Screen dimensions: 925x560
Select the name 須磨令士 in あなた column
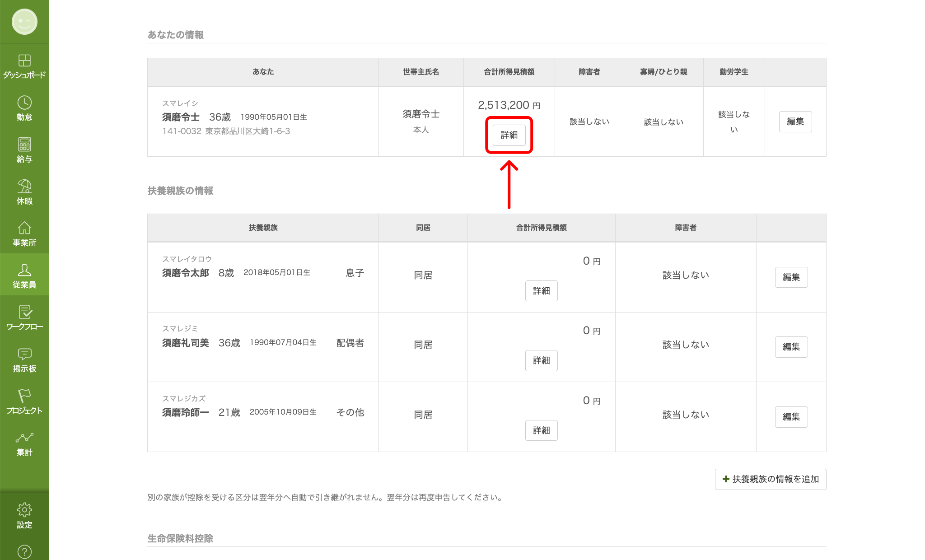coord(181,117)
